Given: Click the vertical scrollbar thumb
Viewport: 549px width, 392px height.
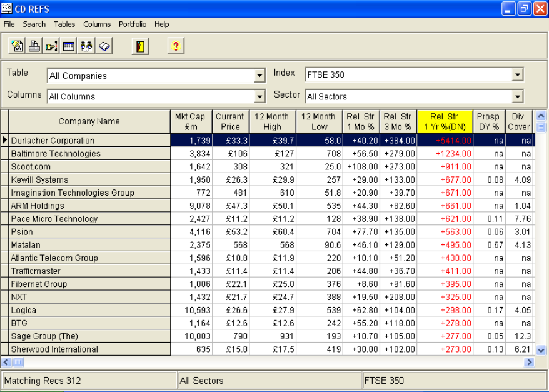Looking at the screenshot, I should (x=541, y=127).
